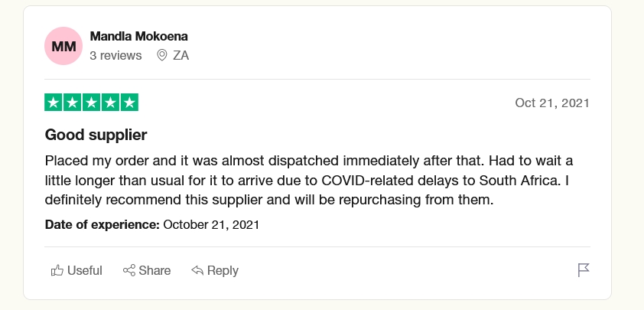
Task: Click the thumbs-up Useful icon
Action: (x=57, y=270)
